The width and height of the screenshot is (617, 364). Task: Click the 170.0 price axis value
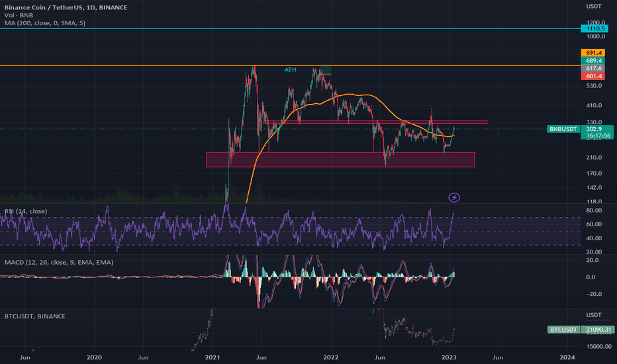tap(594, 173)
